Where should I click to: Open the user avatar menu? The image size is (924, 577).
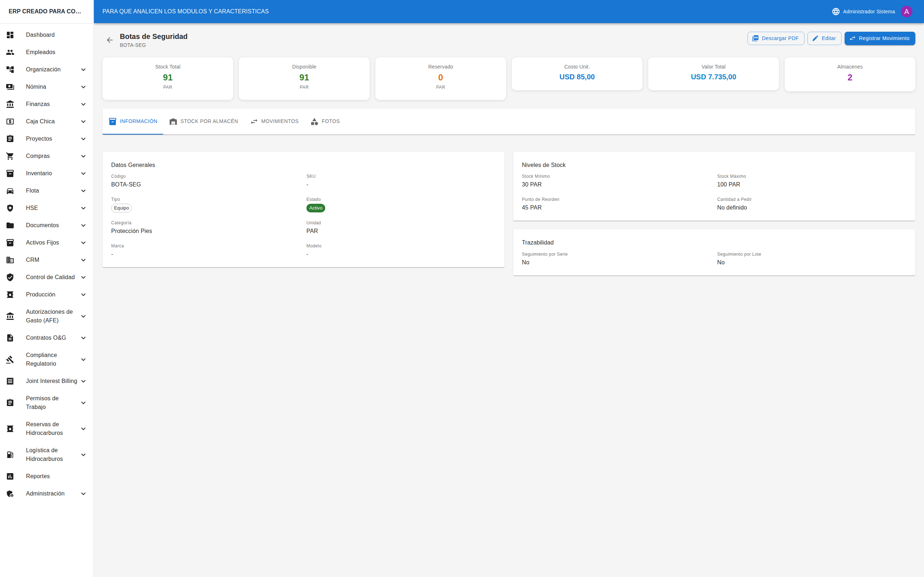point(906,12)
